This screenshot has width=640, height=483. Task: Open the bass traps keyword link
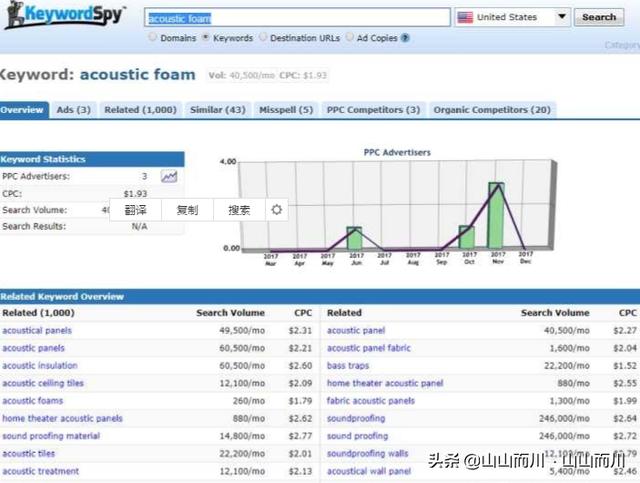click(x=348, y=366)
